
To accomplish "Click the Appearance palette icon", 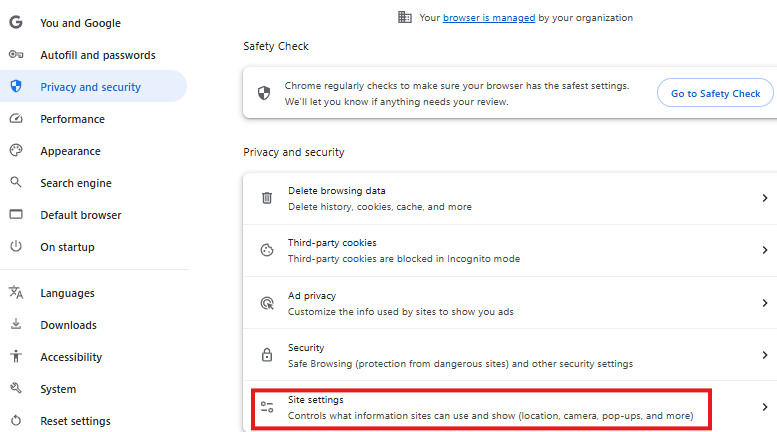I will click(16, 151).
